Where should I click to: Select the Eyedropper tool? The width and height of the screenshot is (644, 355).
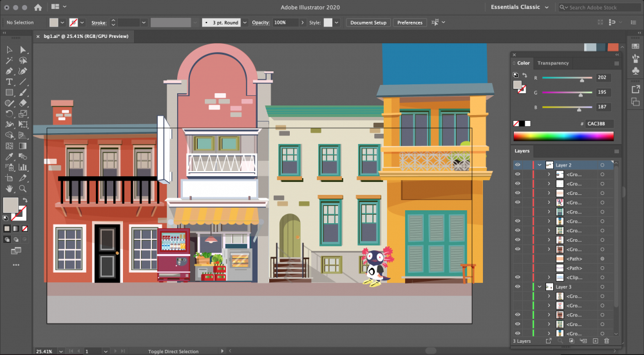[x=9, y=156]
